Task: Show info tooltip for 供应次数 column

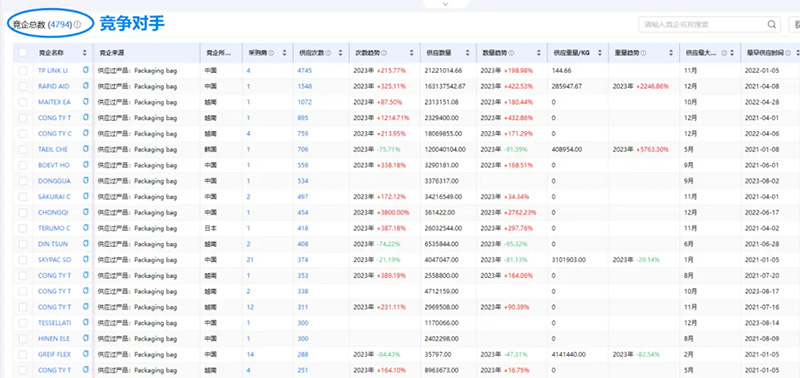Action: click(328, 53)
